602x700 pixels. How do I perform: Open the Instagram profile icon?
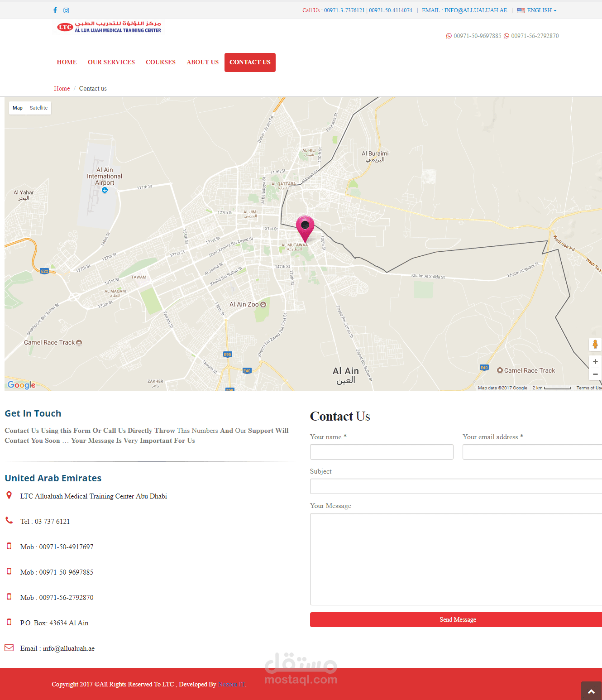(x=66, y=10)
